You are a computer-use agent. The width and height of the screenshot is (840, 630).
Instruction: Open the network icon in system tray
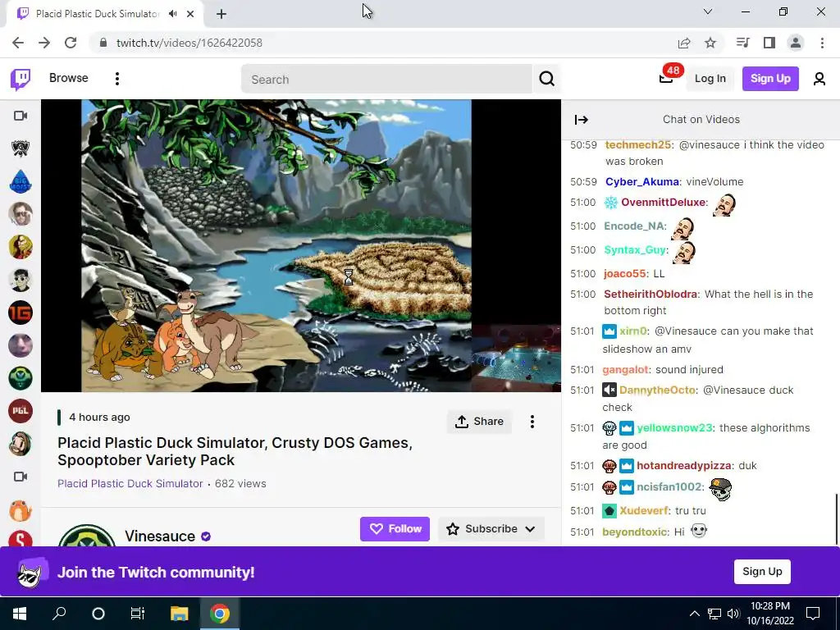(714, 614)
